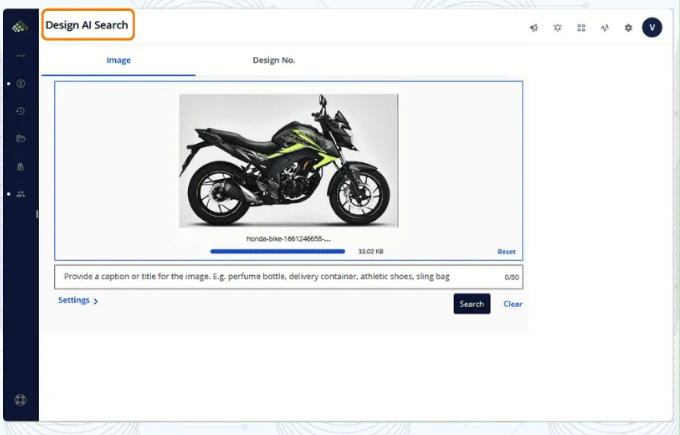The image size is (680, 435).
Task: Open the four-square apps grid icon
Action: 581,28
